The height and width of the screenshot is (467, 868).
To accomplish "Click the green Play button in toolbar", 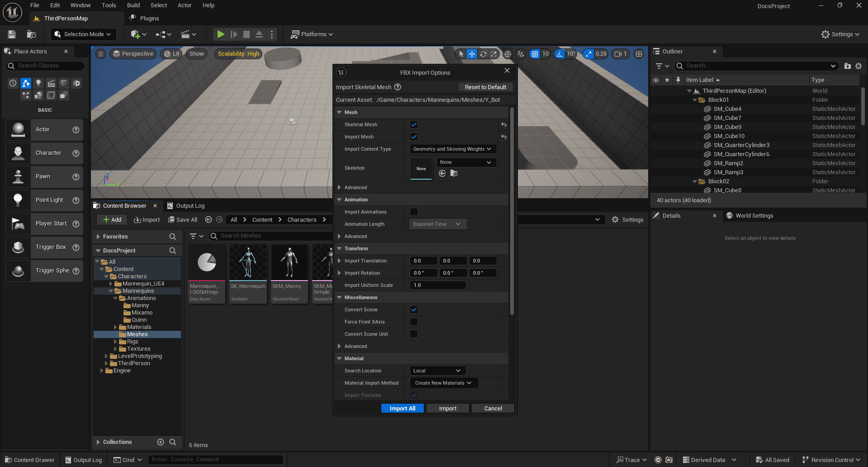I will click(220, 34).
